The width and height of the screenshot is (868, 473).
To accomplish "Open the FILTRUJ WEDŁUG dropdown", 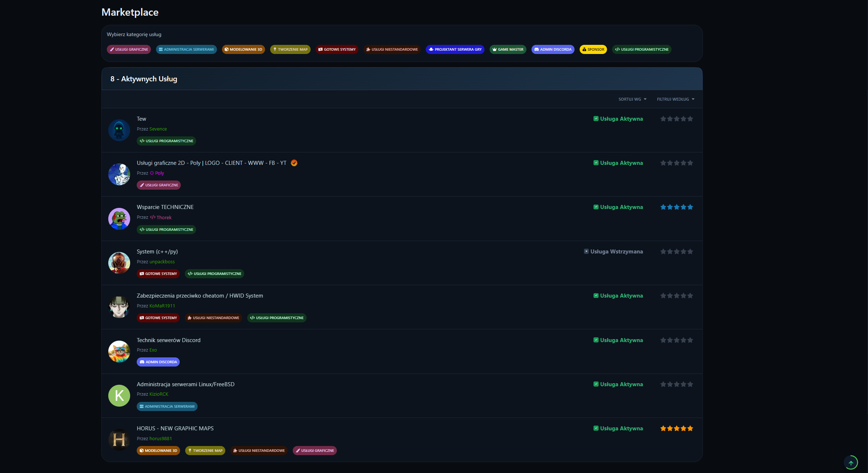I will point(675,99).
